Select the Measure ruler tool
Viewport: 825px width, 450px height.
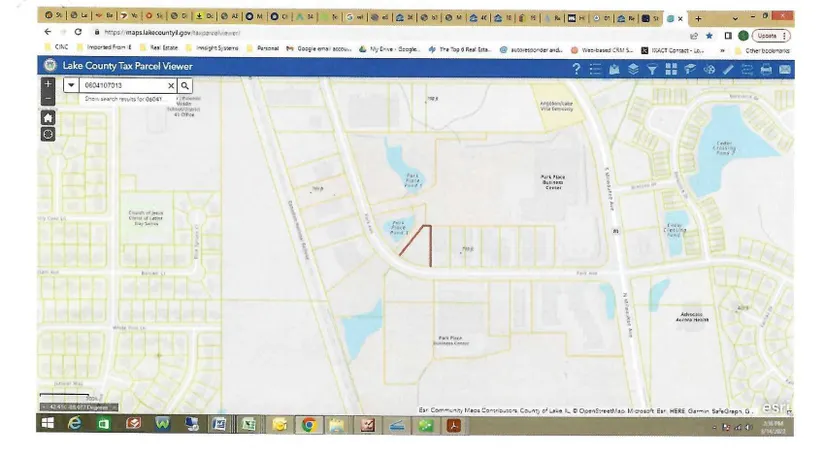(728, 68)
